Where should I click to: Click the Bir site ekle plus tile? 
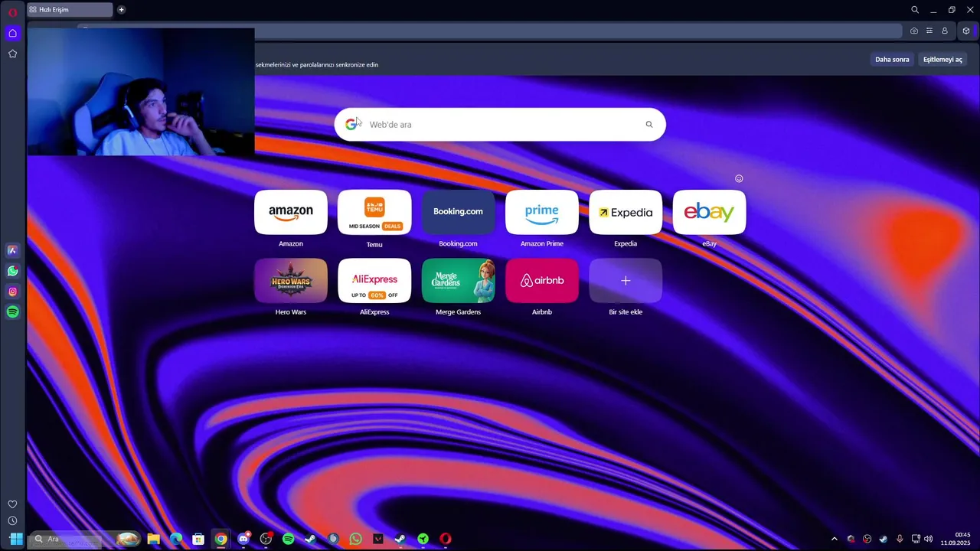626,281
